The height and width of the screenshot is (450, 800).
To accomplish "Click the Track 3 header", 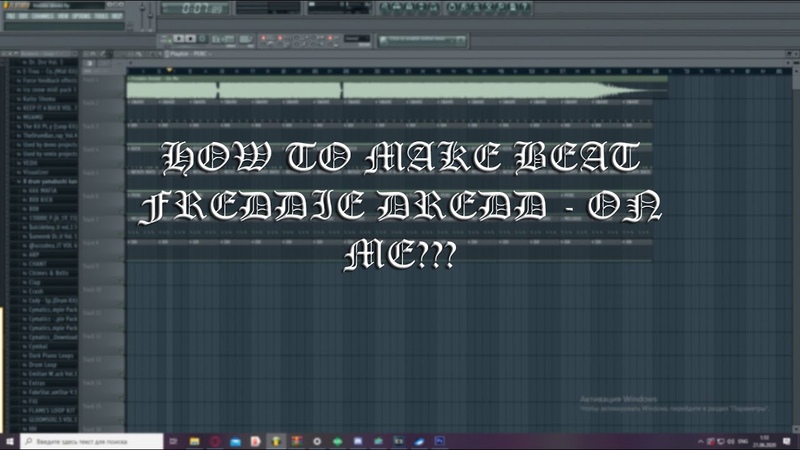I will pyautogui.click(x=103, y=134).
